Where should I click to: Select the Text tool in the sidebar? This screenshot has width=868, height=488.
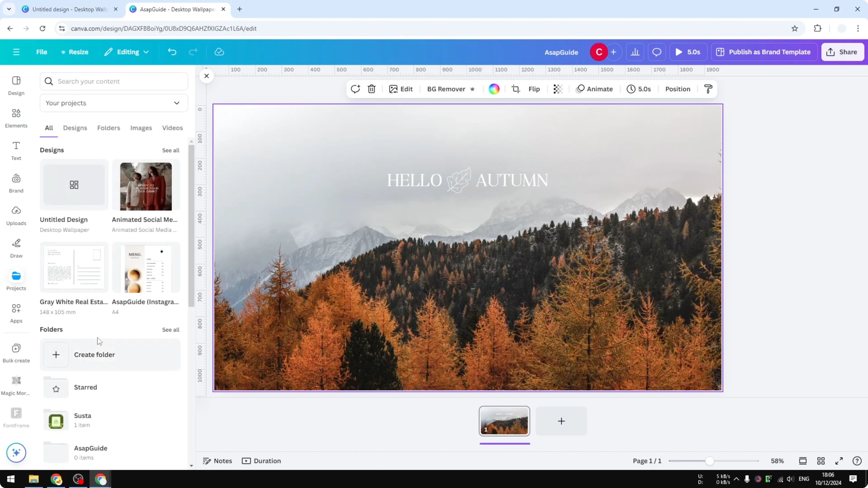tap(16, 151)
